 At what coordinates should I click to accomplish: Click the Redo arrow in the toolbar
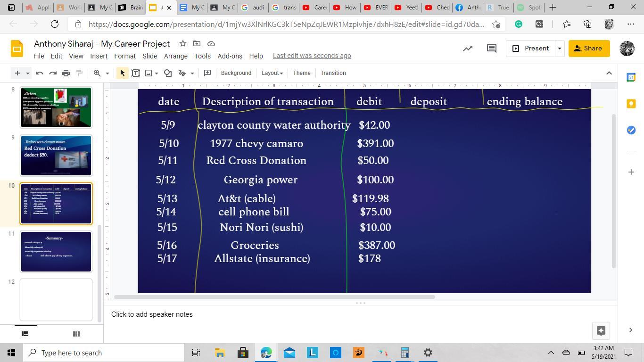pos(53,73)
